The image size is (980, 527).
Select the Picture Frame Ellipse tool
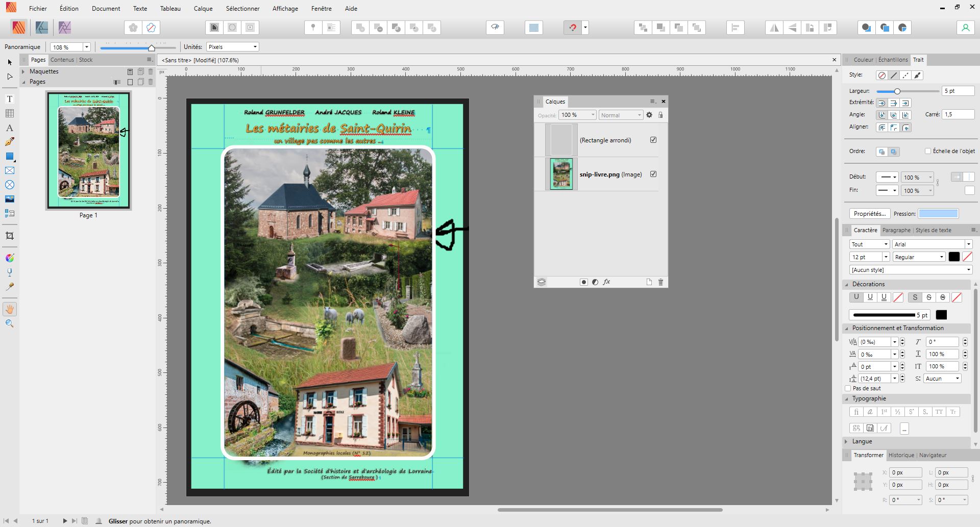(10, 185)
